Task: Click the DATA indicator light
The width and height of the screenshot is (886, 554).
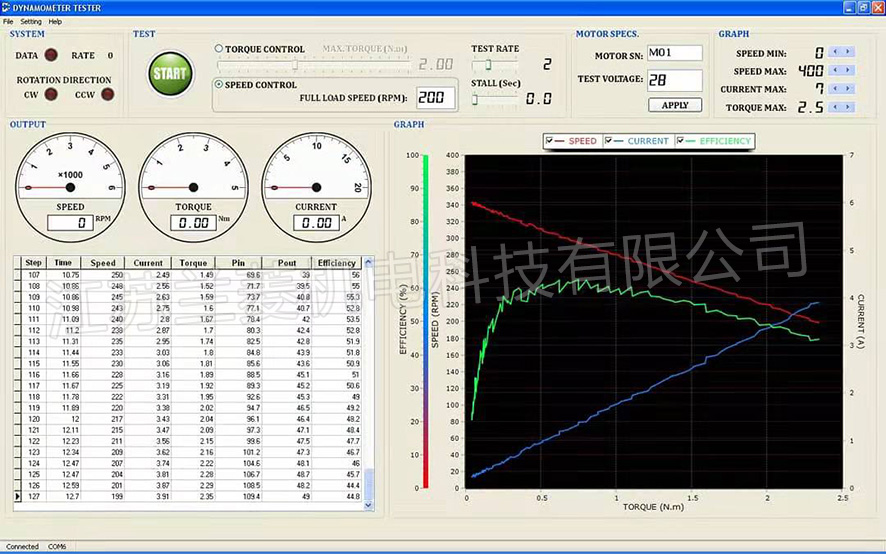Action: click(52, 55)
